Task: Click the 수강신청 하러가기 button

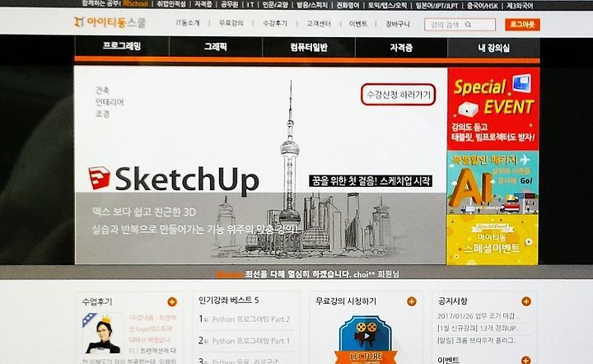Action: click(399, 95)
